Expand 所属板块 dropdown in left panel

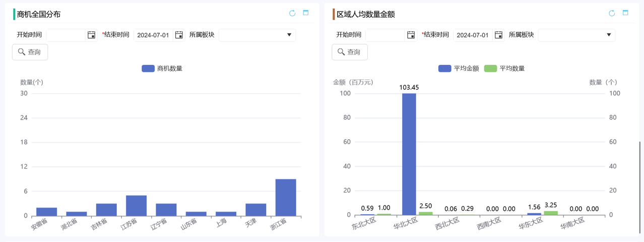pyautogui.click(x=257, y=35)
